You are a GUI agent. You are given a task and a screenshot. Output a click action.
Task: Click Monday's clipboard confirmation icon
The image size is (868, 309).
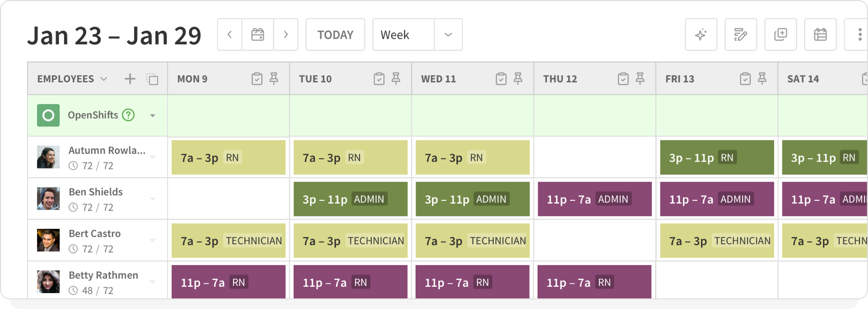pos(258,78)
